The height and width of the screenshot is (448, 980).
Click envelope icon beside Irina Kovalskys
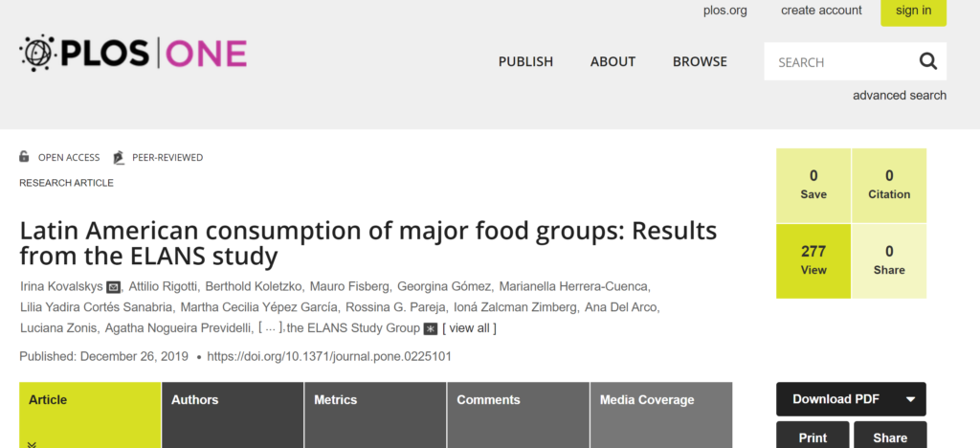click(x=113, y=286)
